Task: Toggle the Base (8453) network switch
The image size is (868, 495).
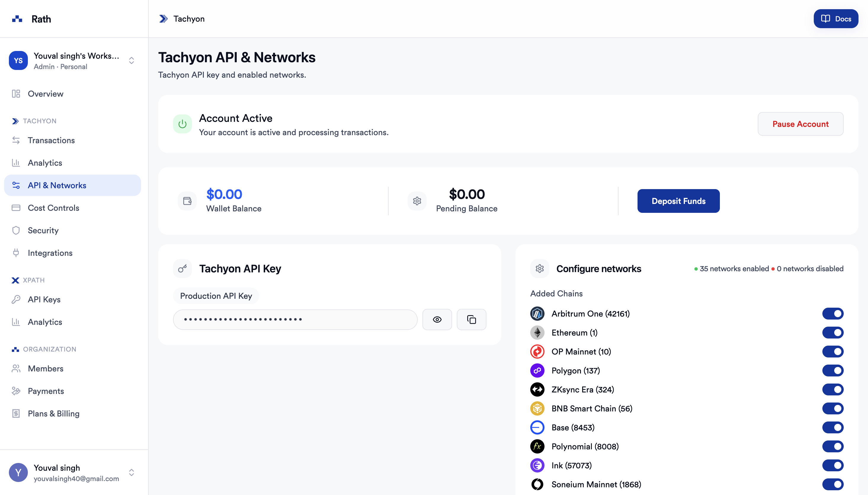Action: [833, 427]
